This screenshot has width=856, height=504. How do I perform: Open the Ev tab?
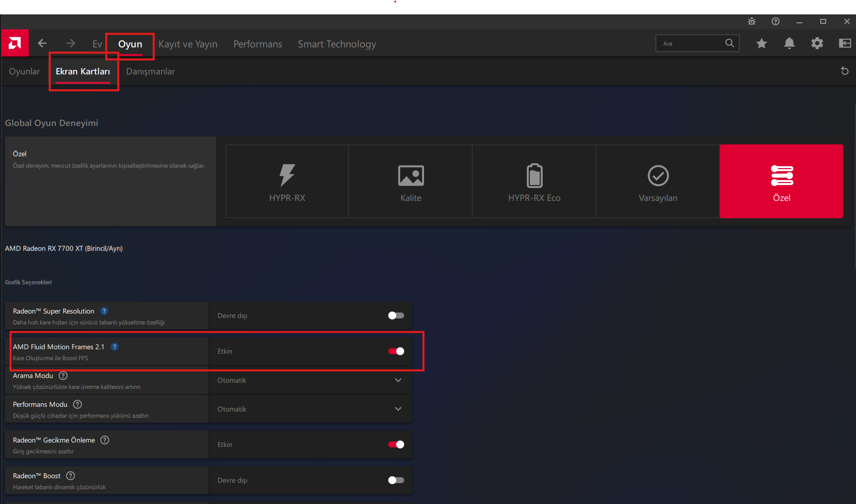tap(97, 44)
